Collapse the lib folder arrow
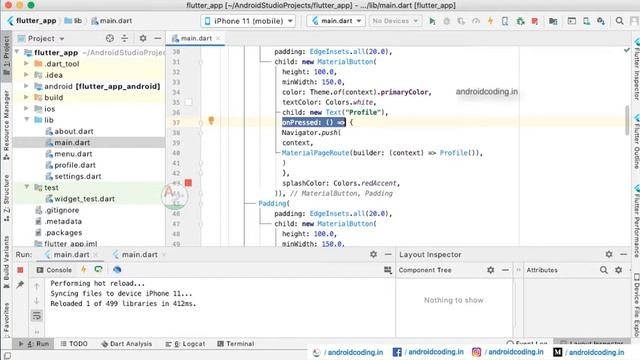Image resolution: width=640 pixels, height=360 pixels. [27, 120]
